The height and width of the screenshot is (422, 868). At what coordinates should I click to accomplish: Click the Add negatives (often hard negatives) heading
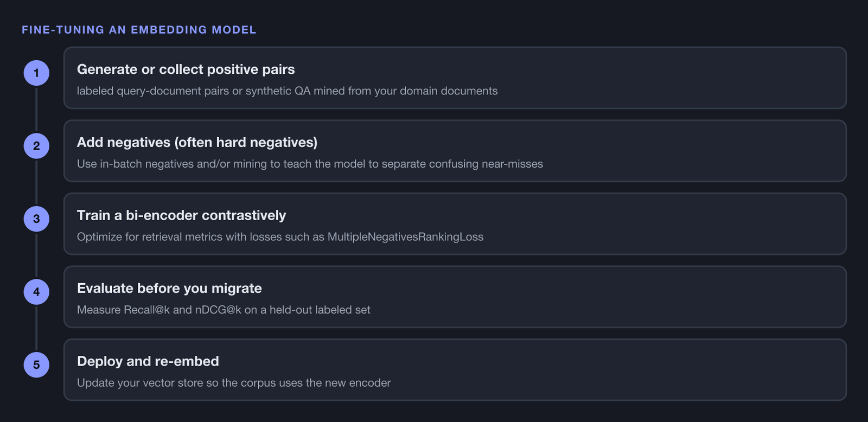(x=197, y=142)
